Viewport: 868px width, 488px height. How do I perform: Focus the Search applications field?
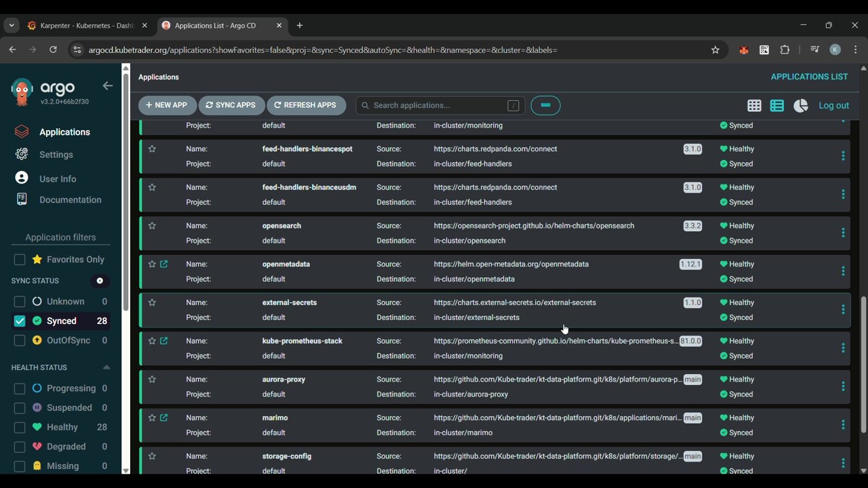[440, 105]
